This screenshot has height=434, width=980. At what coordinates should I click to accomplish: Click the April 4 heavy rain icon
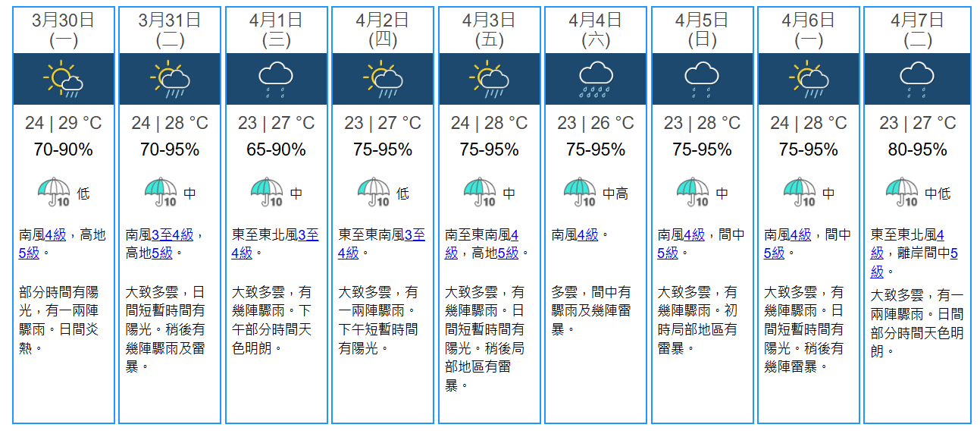(x=596, y=79)
